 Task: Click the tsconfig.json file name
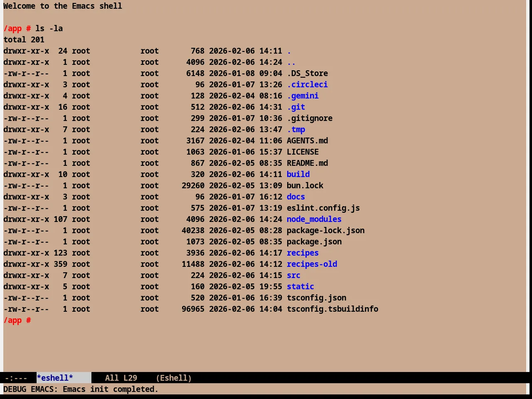pyautogui.click(x=316, y=298)
